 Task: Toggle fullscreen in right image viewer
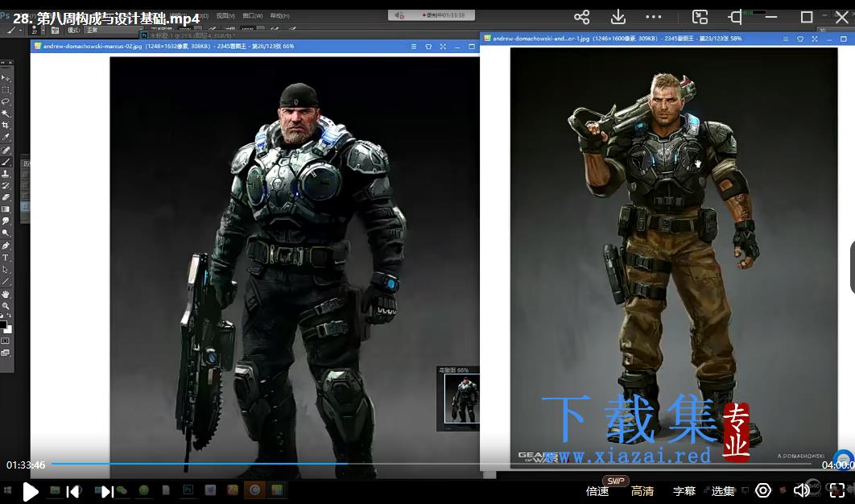coord(815,39)
